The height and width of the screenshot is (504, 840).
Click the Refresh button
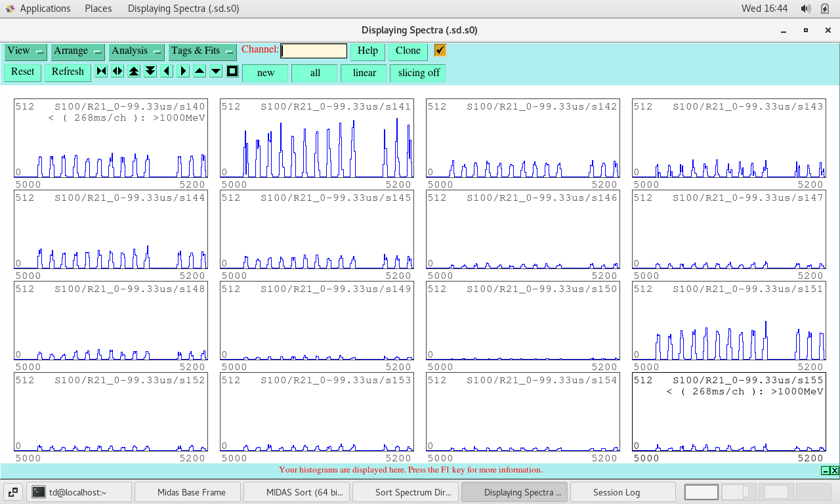(x=68, y=72)
